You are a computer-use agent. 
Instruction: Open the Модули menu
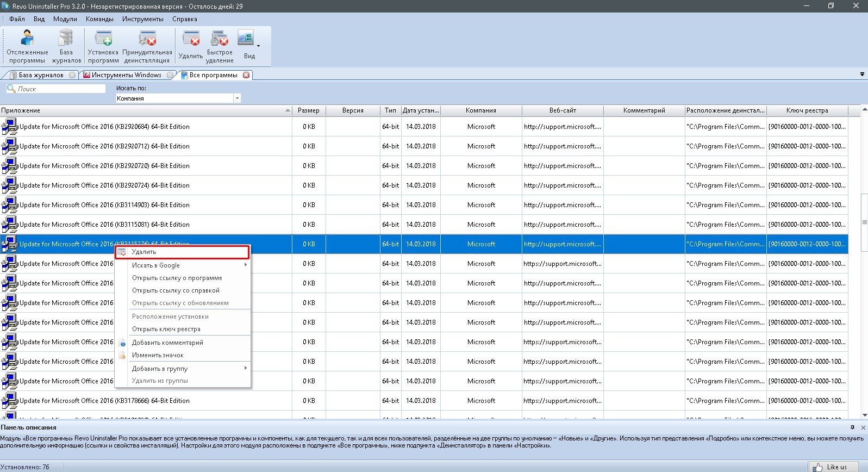pos(65,19)
